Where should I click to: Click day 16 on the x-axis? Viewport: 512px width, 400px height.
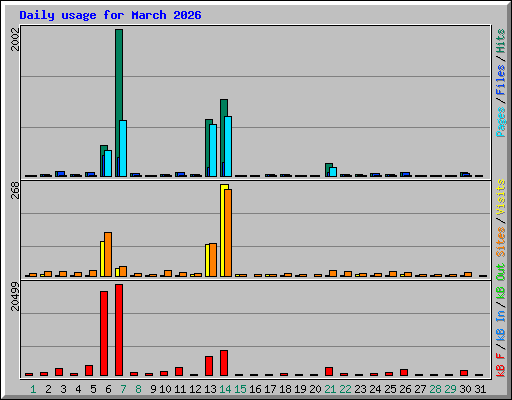(x=255, y=389)
